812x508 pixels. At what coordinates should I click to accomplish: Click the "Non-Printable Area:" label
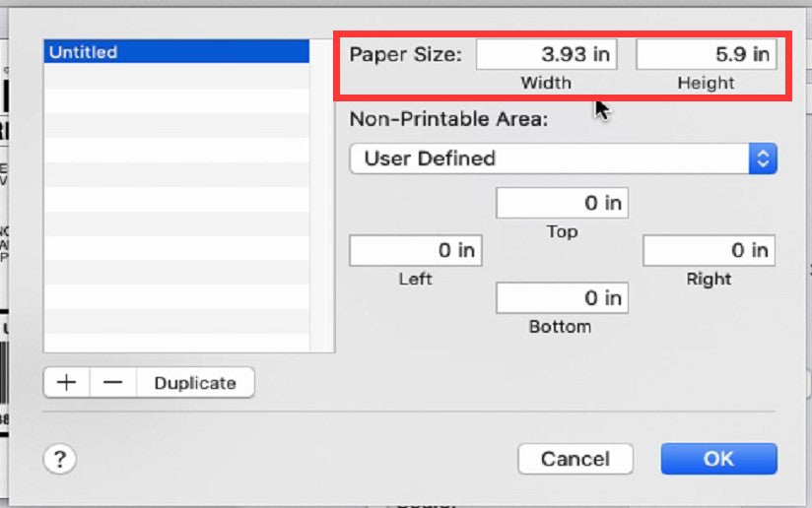tap(448, 119)
